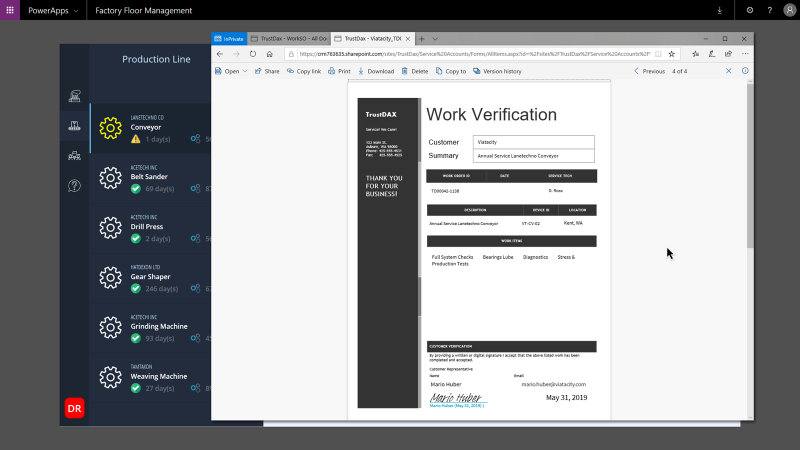Click Share in SharePoint toolbar
Viewport: 800px width, 450px height.
pyautogui.click(x=267, y=71)
